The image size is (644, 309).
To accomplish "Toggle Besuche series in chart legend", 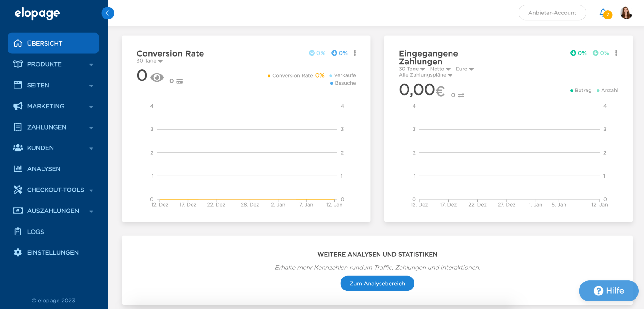I will tap(343, 83).
